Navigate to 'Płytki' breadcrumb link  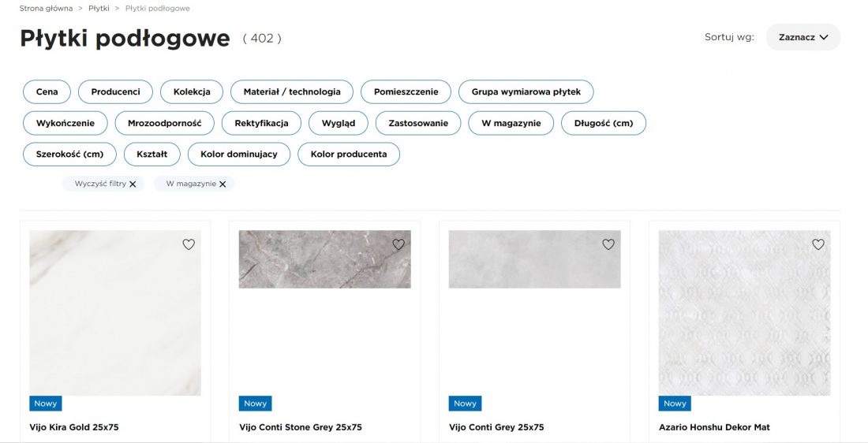point(99,8)
